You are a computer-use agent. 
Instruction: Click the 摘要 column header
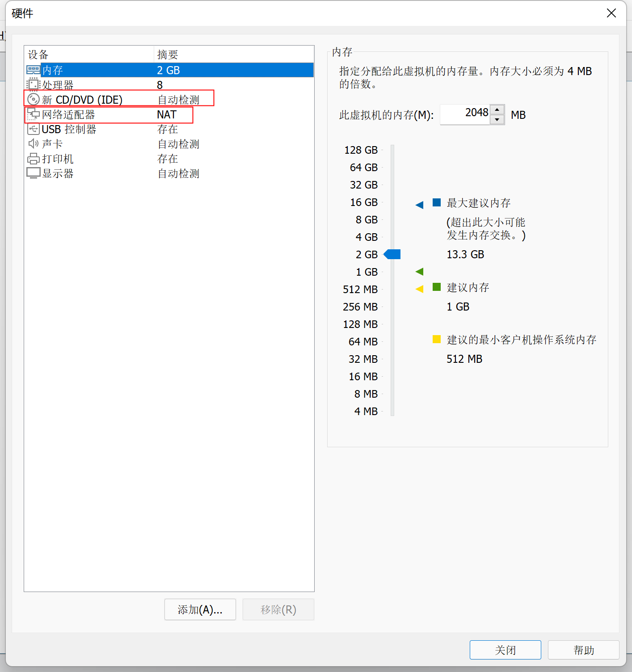(x=234, y=55)
